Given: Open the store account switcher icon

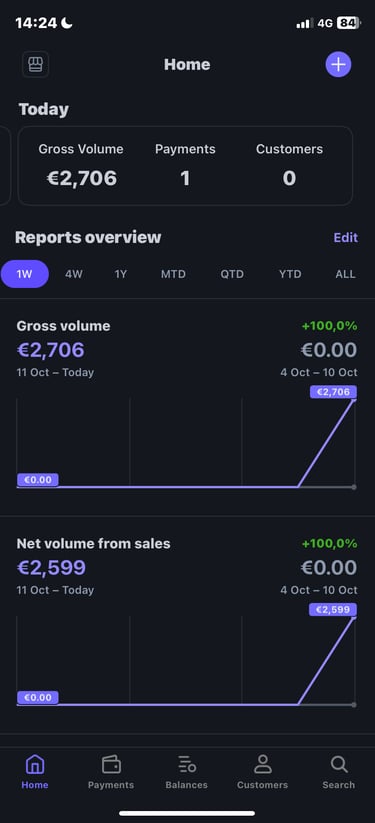Looking at the screenshot, I should [x=36, y=65].
